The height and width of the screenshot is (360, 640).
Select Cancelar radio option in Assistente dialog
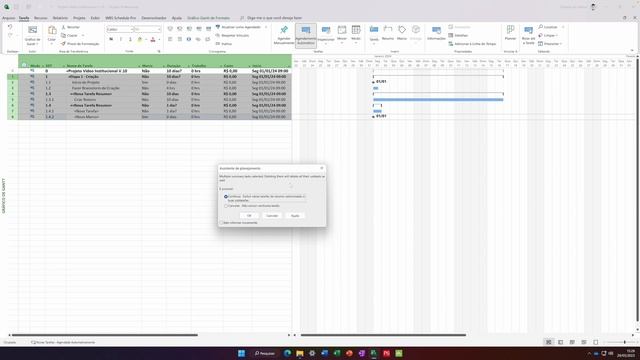click(226, 206)
